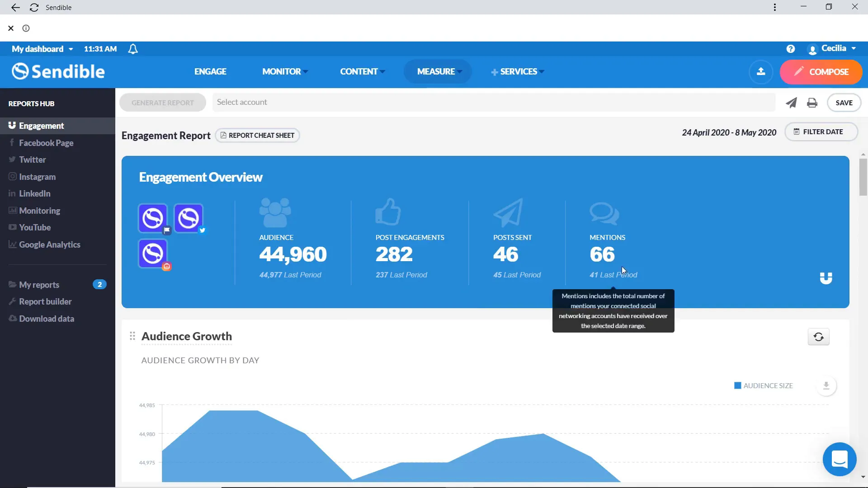Click the Sendible logo

tap(58, 71)
